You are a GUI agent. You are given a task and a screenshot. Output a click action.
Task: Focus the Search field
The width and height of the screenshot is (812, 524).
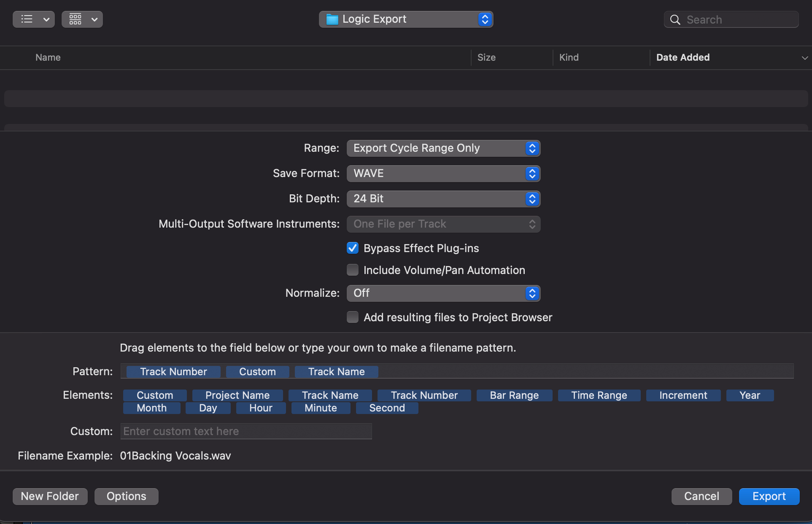731,20
